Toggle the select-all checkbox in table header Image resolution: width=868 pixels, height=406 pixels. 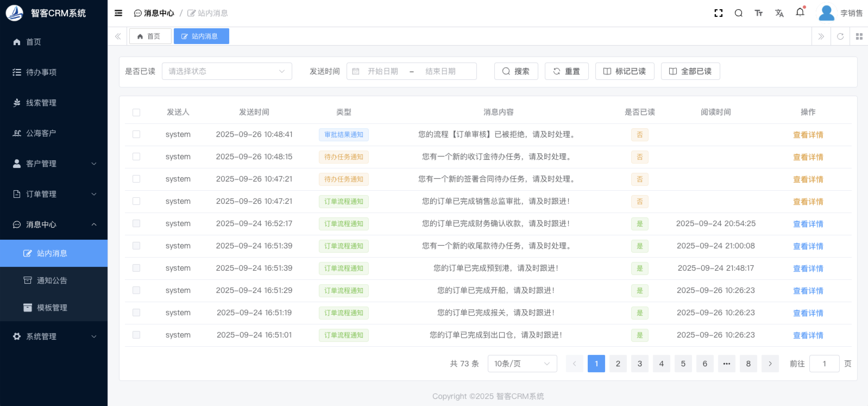[x=136, y=113]
